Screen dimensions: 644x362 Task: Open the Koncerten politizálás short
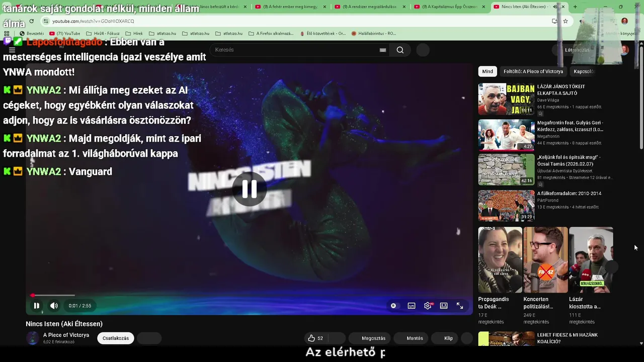point(545,260)
